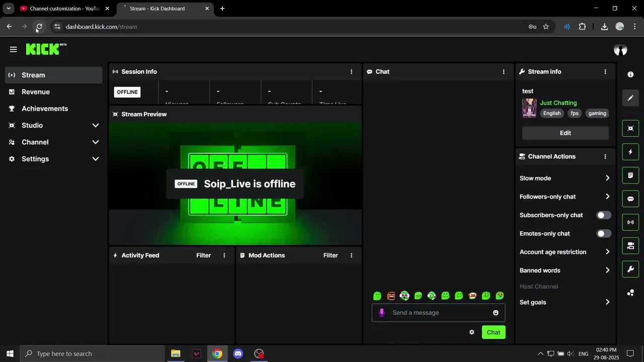The width and height of the screenshot is (644, 362).
Task: Click the Kick beta logo
Action: [x=46, y=49]
